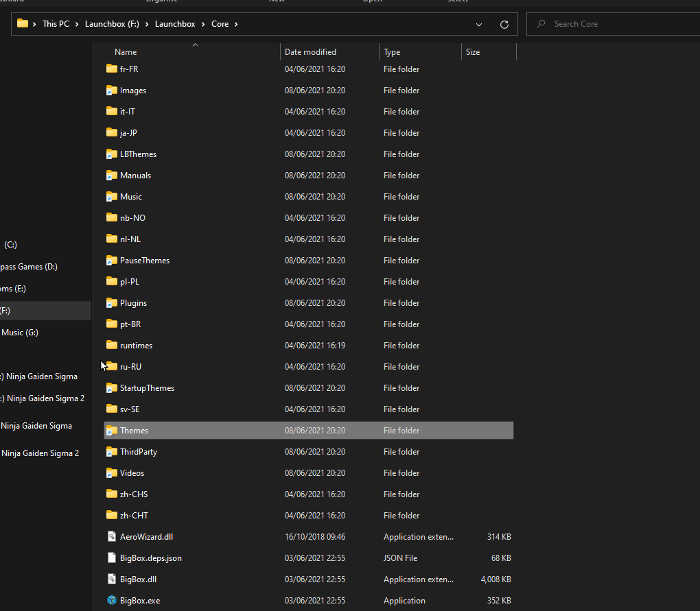
Task: Click the pt-BR folder icon
Action: [x=112, y=324]
